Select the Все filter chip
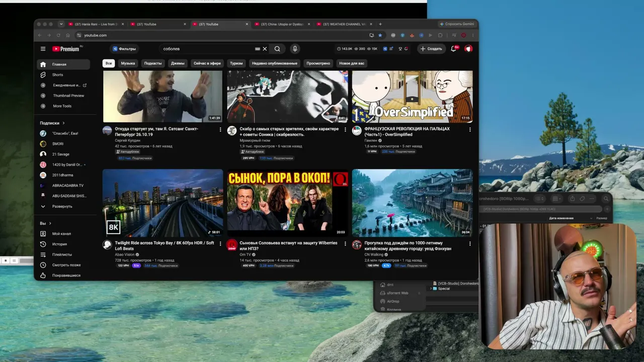 pos(108,63)
